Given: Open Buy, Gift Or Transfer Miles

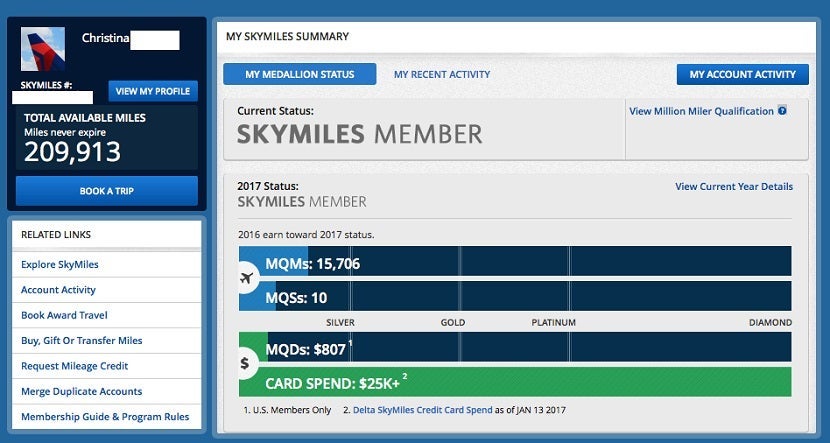Looking at the screenshot, I should [x=82, y=341].
